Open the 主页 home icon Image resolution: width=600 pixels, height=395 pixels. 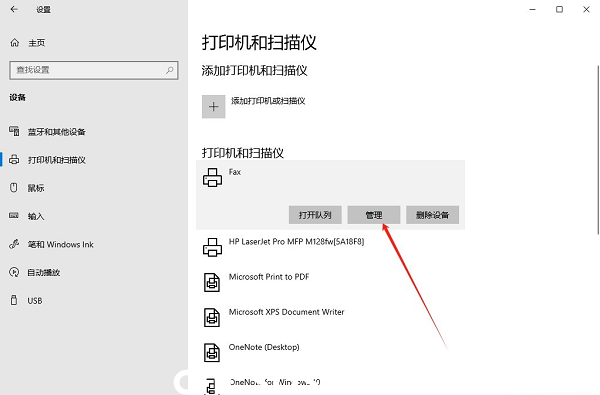click(15, 42)
